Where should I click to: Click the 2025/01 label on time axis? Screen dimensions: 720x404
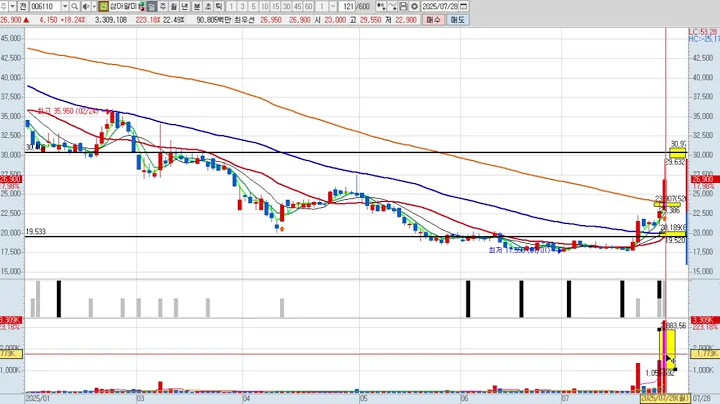click(37, 398)
